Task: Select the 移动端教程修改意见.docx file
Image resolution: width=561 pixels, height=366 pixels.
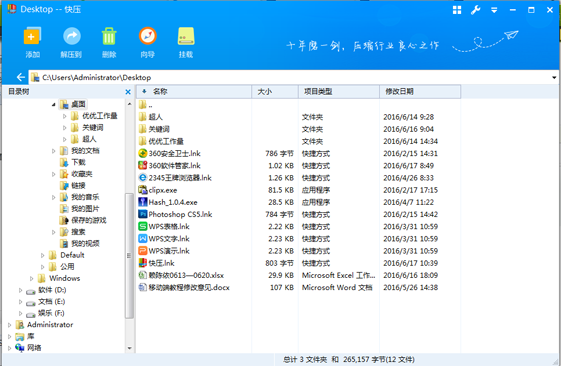Action: pyautogui.click(x=184, y=287)
